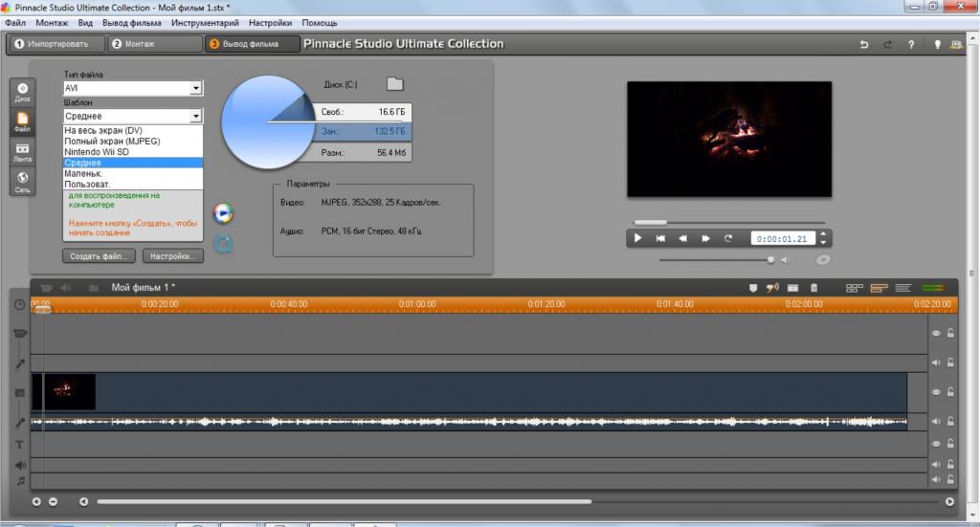Click the timeline horizontal scrollbar
This screenshot has height=527, width=980.
tap(344, 501)
